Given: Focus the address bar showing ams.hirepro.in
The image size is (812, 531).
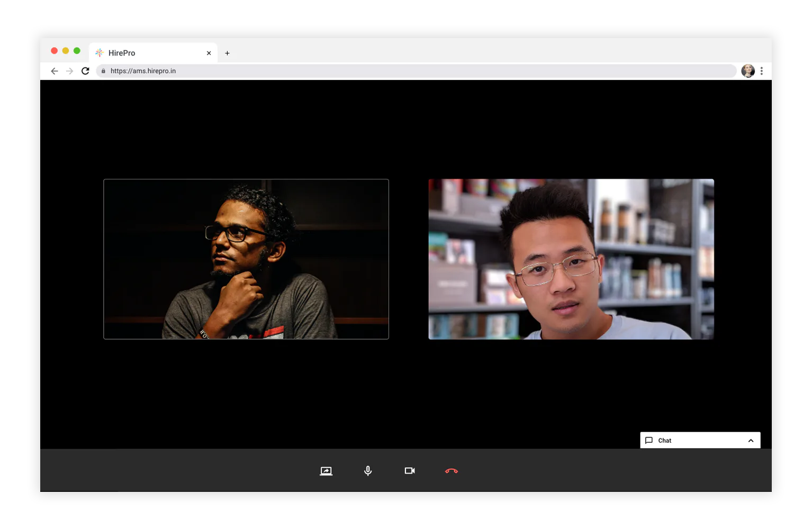Looking at the screenshot, I should click(416, 71).
